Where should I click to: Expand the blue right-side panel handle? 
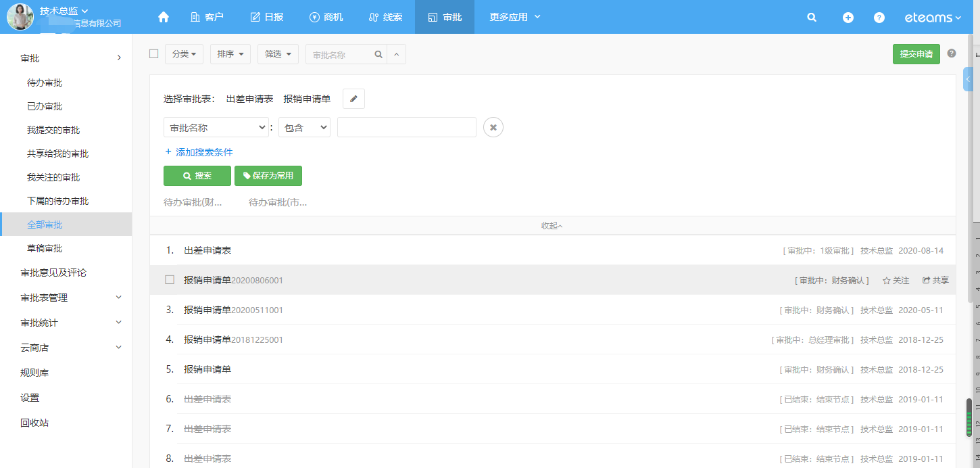[968, 79]
